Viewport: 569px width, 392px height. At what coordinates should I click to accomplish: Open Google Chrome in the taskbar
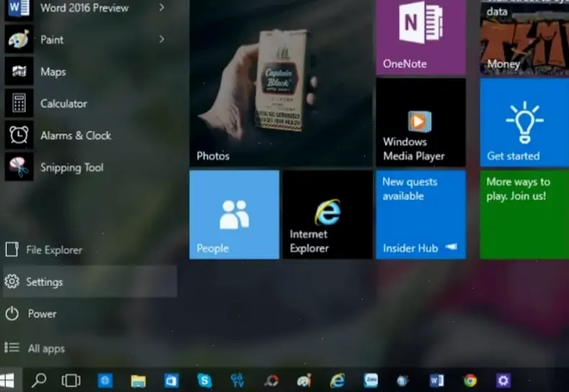(470, 380)
